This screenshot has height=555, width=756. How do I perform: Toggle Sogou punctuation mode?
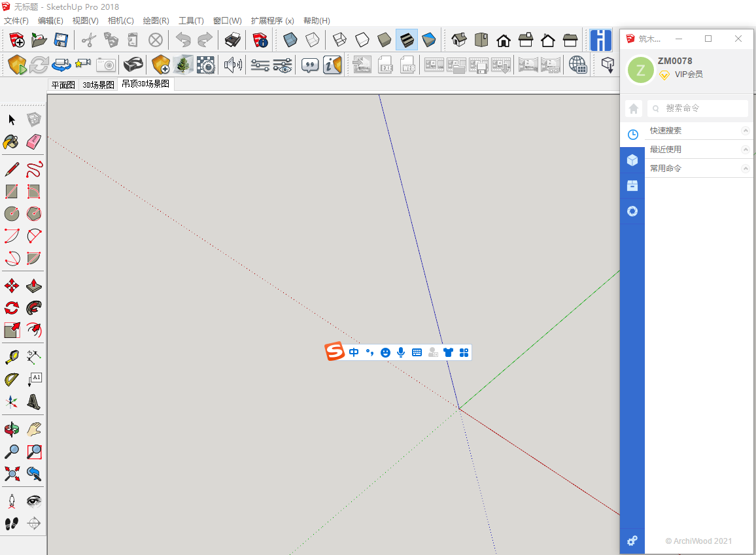click(369, 352)
